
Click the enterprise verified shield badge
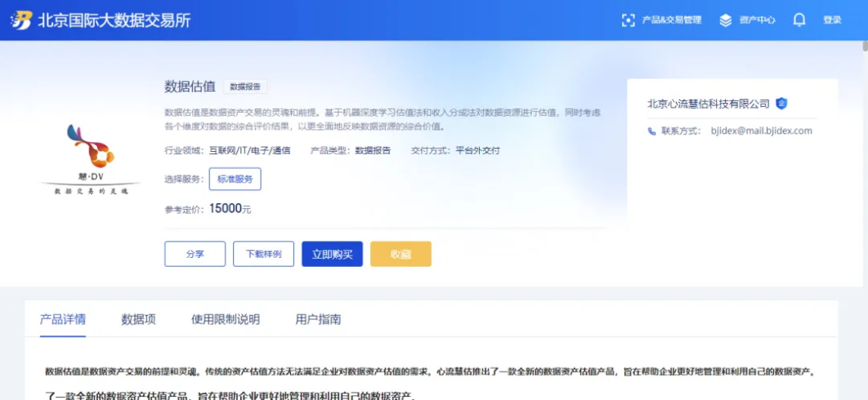[x=781, y=104]
